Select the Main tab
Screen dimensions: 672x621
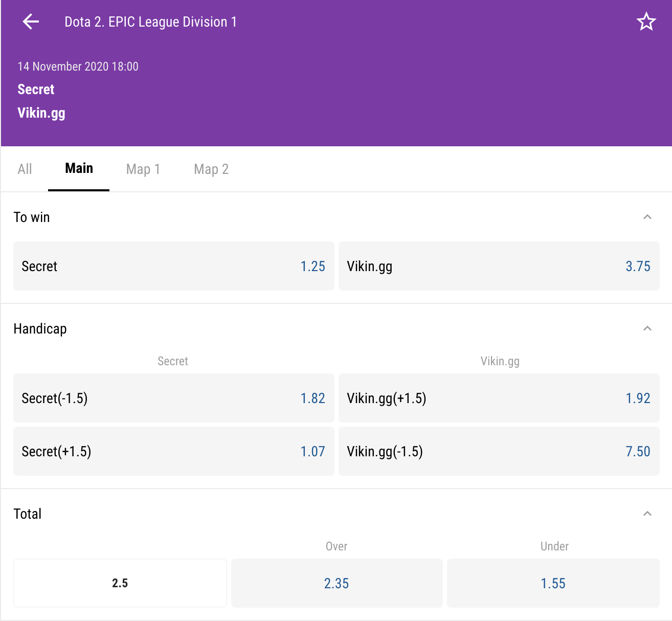[79, 168]
